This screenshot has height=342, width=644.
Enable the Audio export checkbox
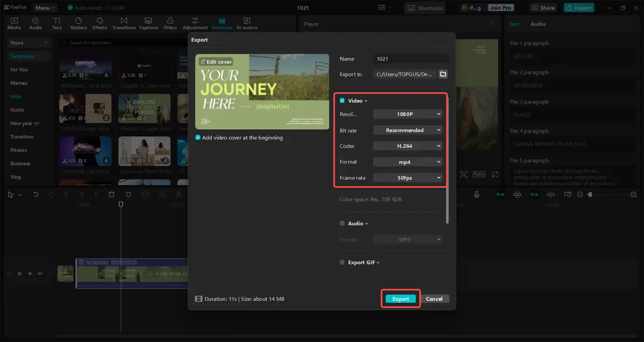[342, 223]
